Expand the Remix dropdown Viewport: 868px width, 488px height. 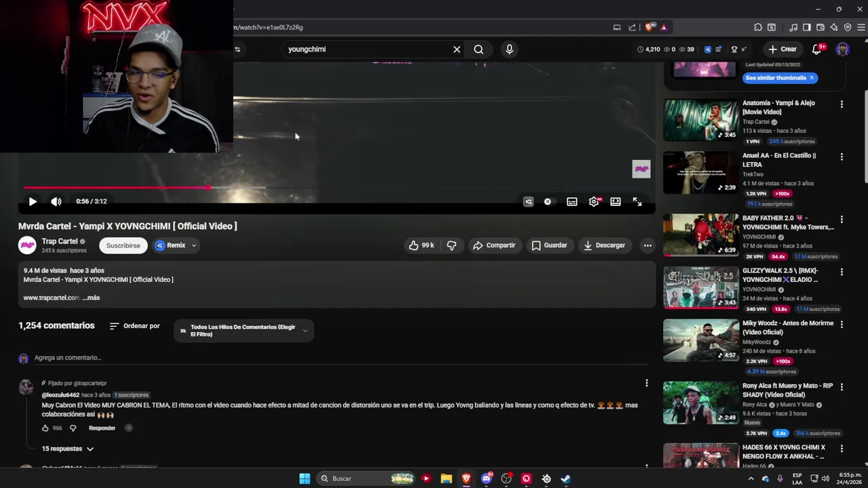click(194, 245)
